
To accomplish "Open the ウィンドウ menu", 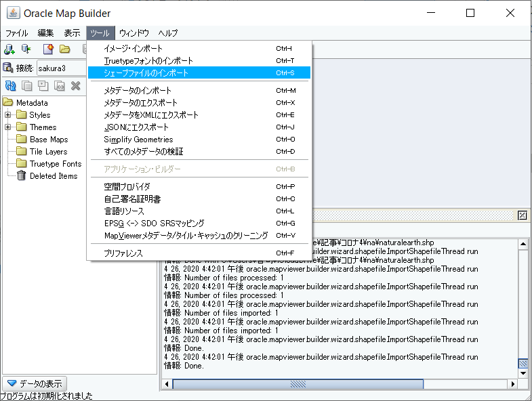I will pos(134,33).
